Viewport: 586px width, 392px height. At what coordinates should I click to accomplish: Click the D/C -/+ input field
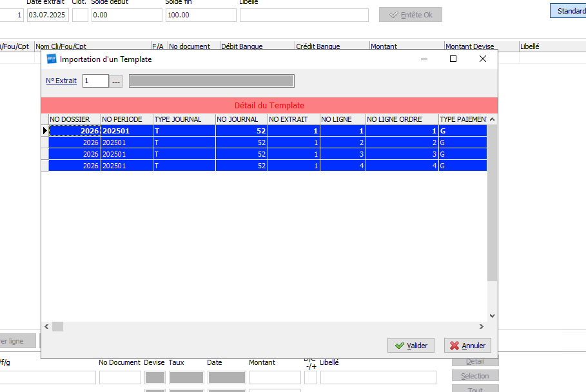311,377
